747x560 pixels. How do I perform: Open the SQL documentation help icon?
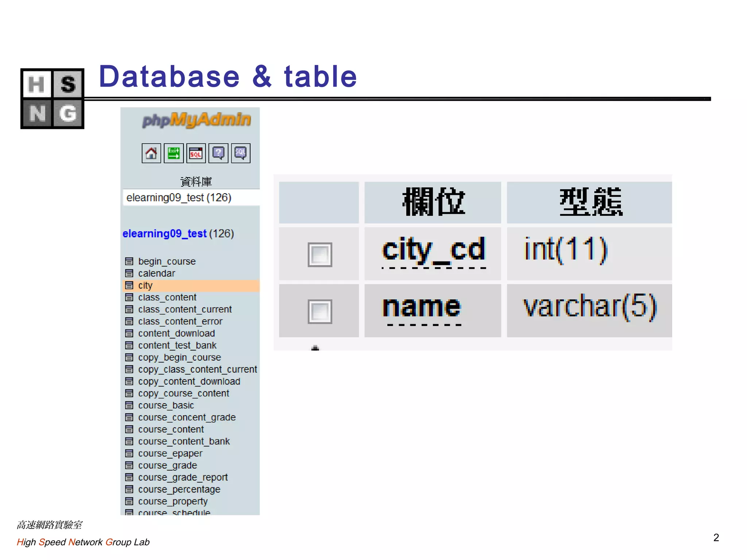pyautogui.click(x=240, y=153)
